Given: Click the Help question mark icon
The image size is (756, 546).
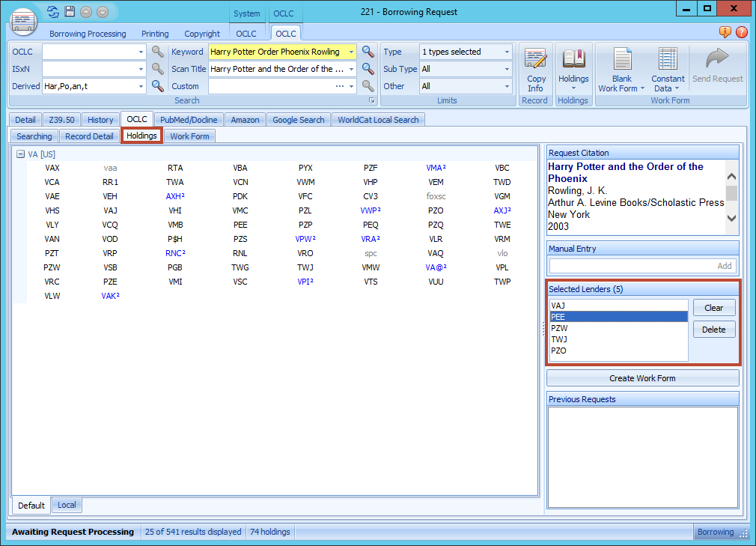Looking at the screenshot, I should (741, 33).
